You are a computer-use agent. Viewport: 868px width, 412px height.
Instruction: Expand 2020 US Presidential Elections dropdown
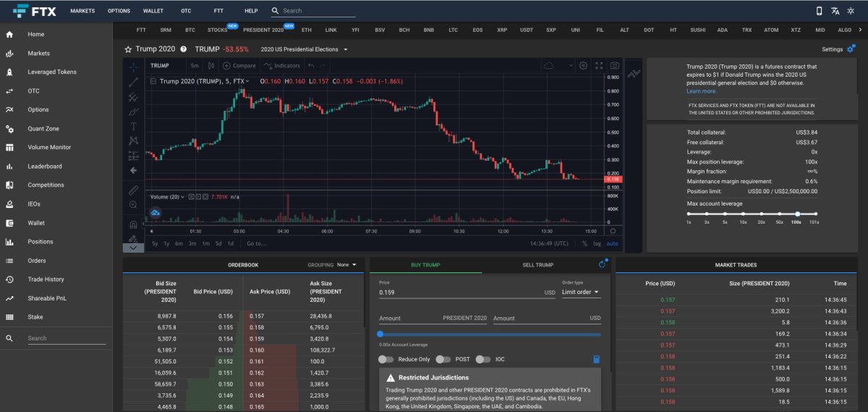304,49
